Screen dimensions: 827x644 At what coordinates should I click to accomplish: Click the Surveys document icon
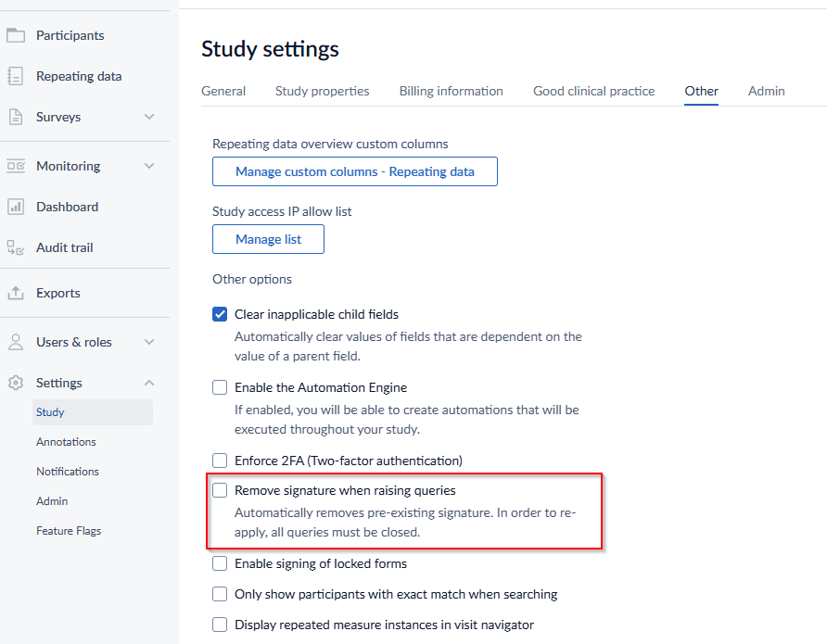click(16, 117)
